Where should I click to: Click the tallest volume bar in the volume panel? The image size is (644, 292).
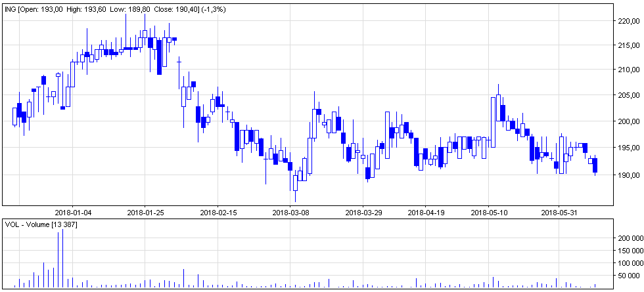(x=62, y=259)
